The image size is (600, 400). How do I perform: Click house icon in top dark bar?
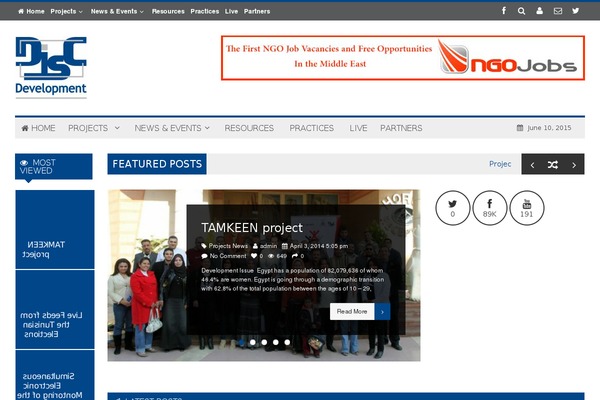pos(21,11)
